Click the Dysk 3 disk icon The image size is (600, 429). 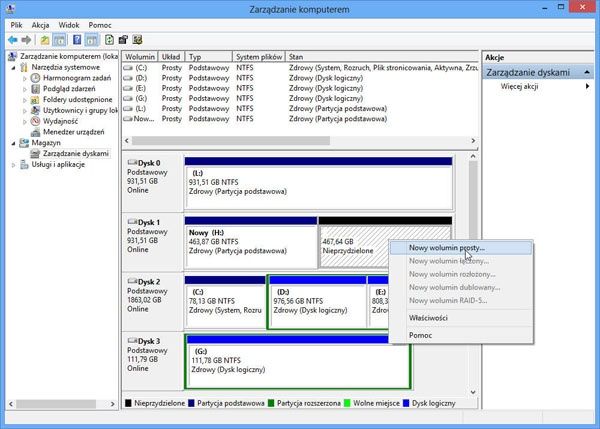click(x=132, y=340)
